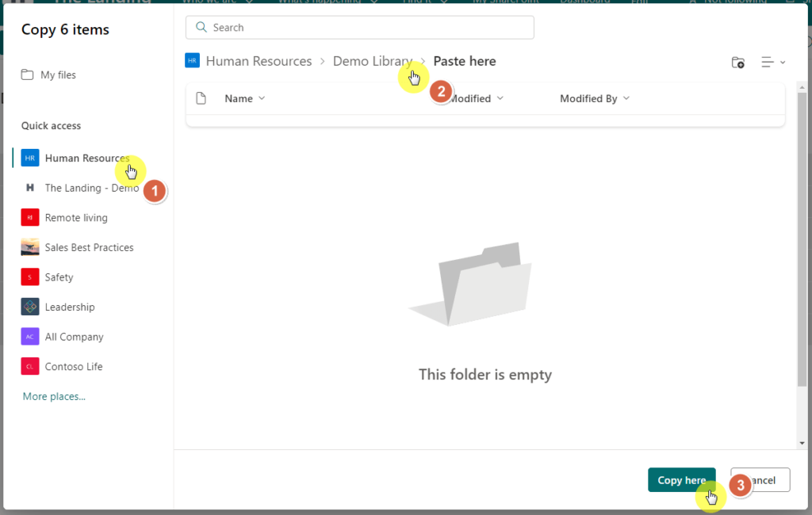Image resolution: width=812 pixels, height=515 pixels.
Task: Open the Remote living site
Action: [76, 218]
